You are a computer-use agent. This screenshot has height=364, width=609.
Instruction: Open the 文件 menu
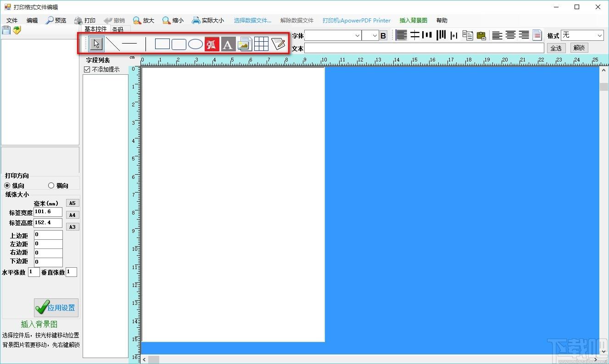[x=12, y=20]
